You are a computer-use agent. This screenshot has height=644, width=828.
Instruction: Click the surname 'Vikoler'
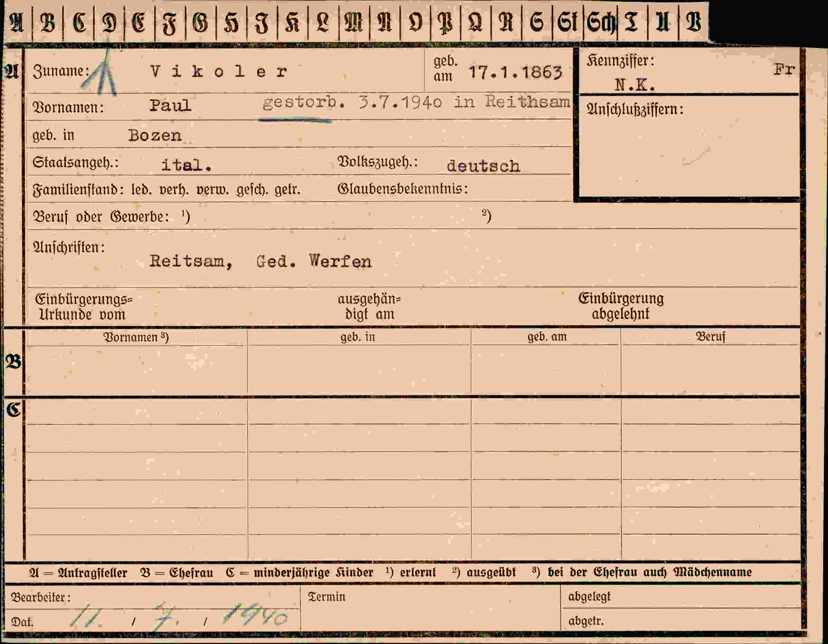coord(219,72)
